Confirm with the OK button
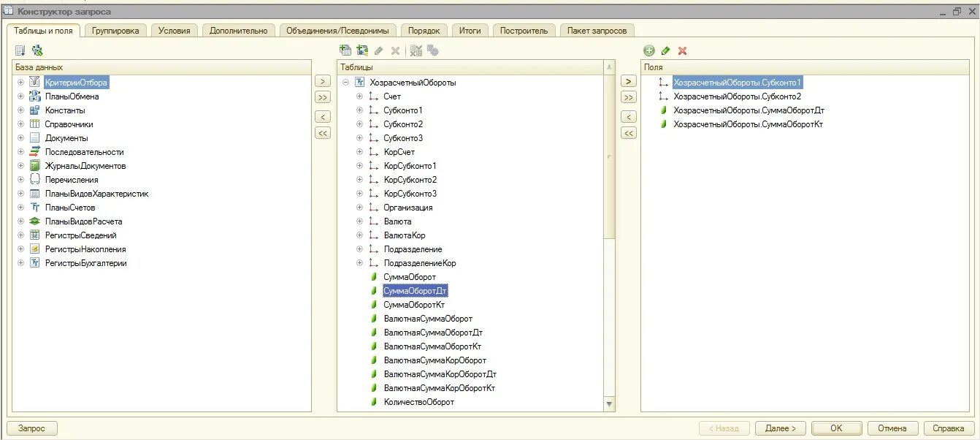The width and height of the screenshot is (980, 440). [x=836, y=428]
